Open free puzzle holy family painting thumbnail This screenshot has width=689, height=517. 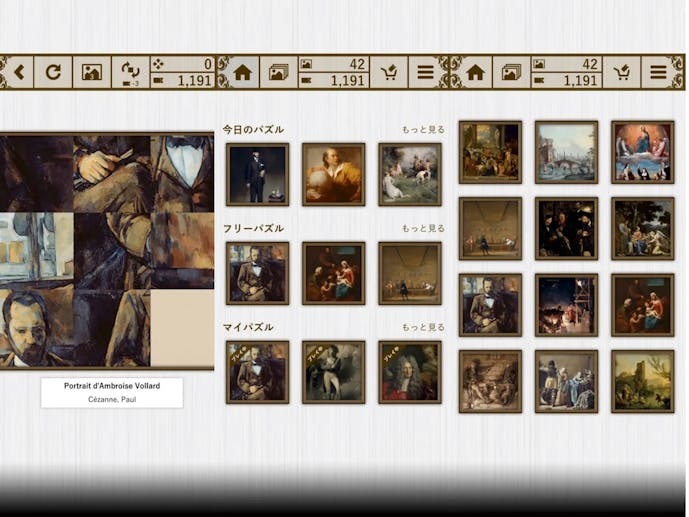(x=334, y=273)
